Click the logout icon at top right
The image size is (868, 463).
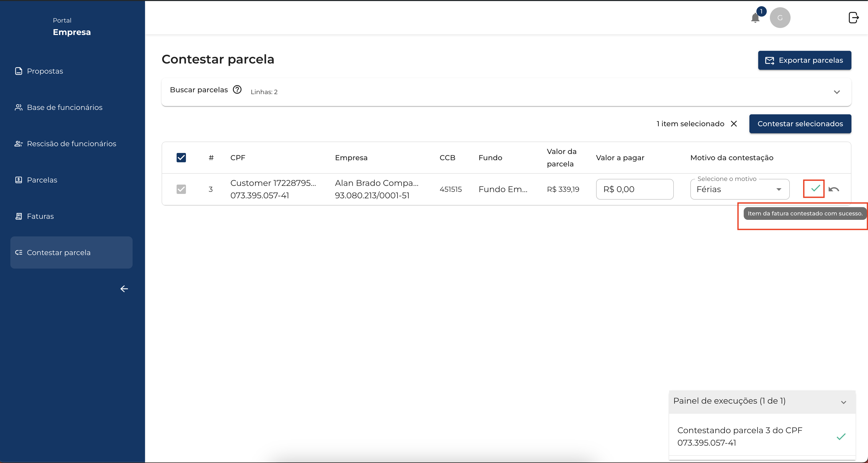click(x=853, y=18)
